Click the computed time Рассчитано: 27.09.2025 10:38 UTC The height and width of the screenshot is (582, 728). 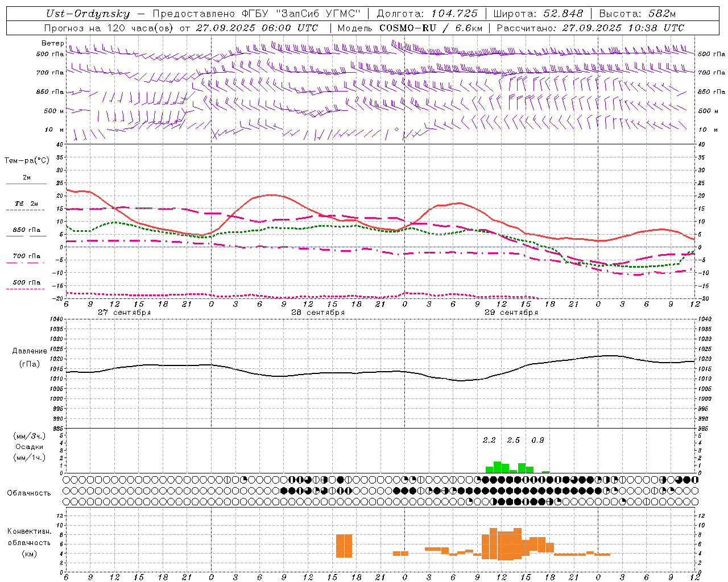tap(590, 28)
